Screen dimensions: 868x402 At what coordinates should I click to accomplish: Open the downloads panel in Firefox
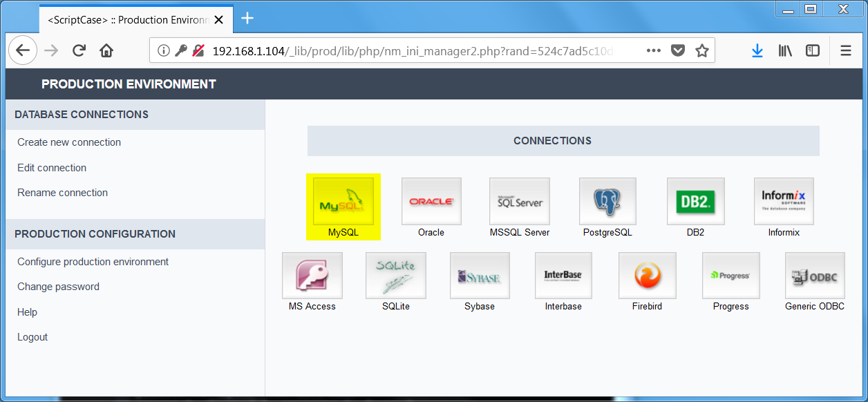coord(757,50)
